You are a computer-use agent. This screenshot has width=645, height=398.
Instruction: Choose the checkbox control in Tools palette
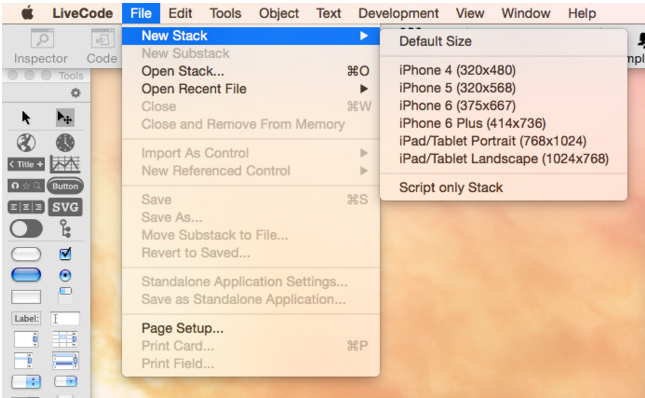point(65,254)
